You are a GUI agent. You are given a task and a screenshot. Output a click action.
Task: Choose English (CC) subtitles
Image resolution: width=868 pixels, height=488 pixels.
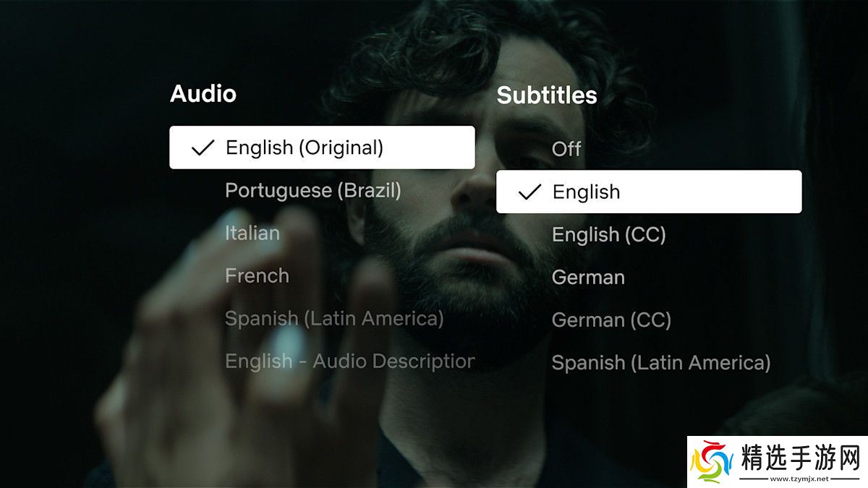coord(608,234)
